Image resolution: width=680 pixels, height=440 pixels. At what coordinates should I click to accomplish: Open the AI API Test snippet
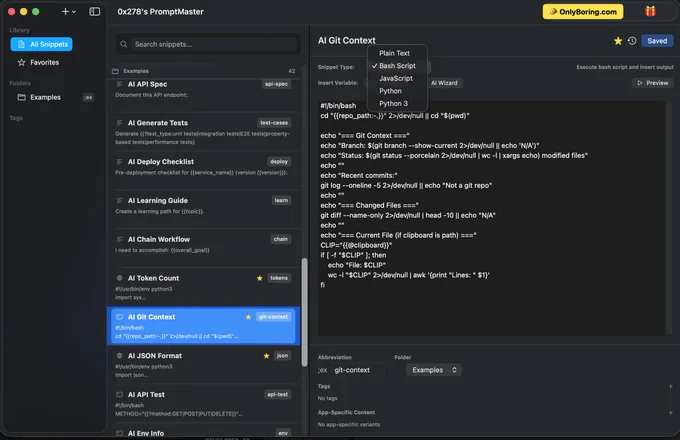[x=203, y=404]
